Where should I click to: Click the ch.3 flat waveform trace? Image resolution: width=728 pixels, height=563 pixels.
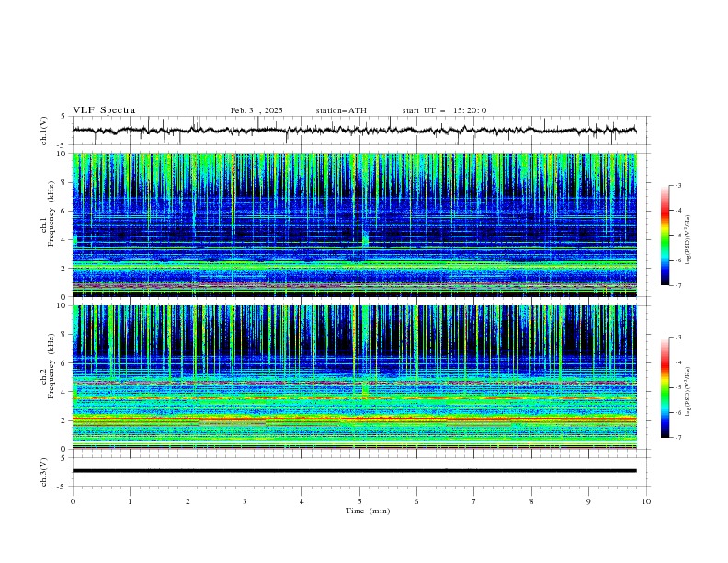355,471
